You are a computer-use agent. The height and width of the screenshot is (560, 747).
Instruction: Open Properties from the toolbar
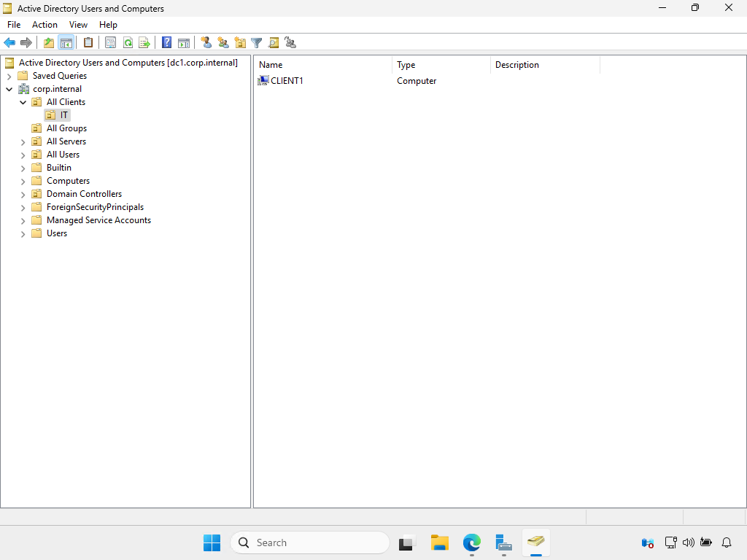(111, 43)
